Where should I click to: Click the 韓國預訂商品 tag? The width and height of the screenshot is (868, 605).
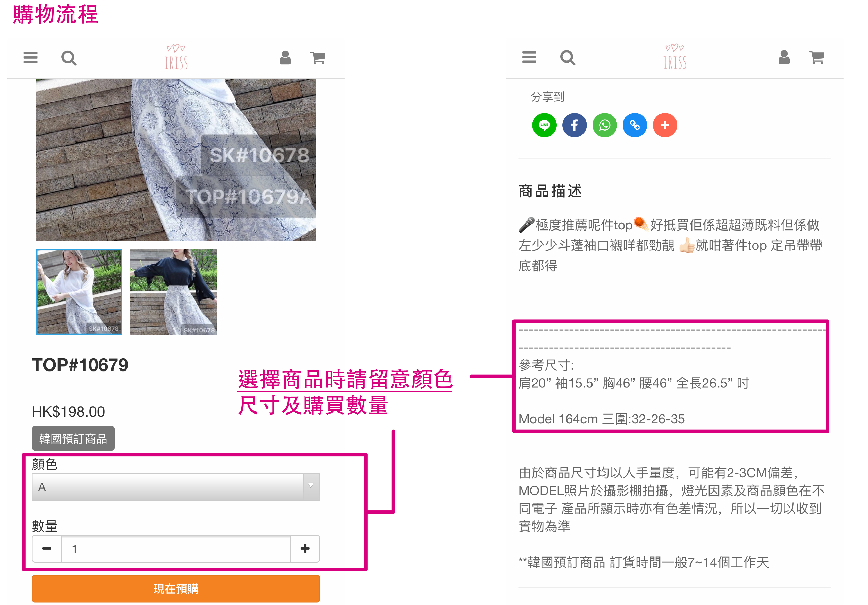point(73,439)
